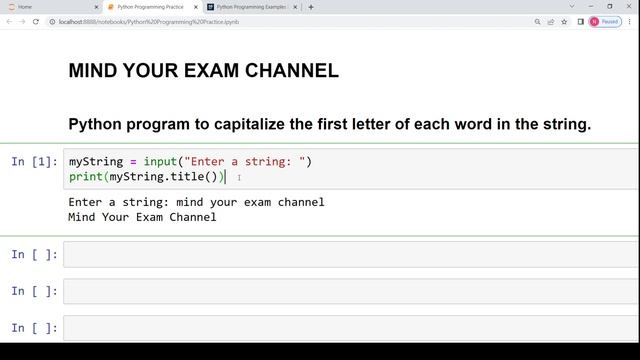Image resolution: width=640 pixels, height=360 pixels.
Task: Go back to the previous page
Action: (9, 22)
